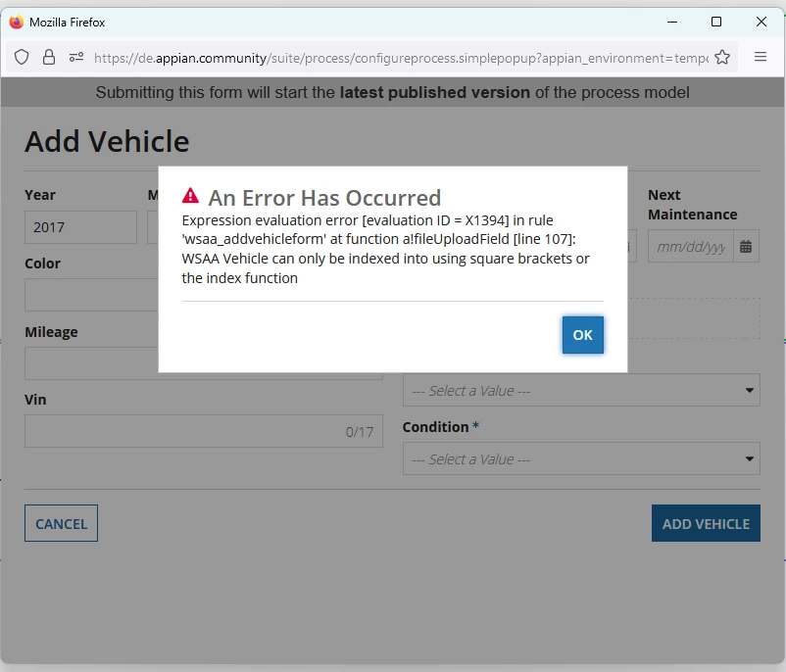Open tracking protection shield icon

(x=22, y=57)
